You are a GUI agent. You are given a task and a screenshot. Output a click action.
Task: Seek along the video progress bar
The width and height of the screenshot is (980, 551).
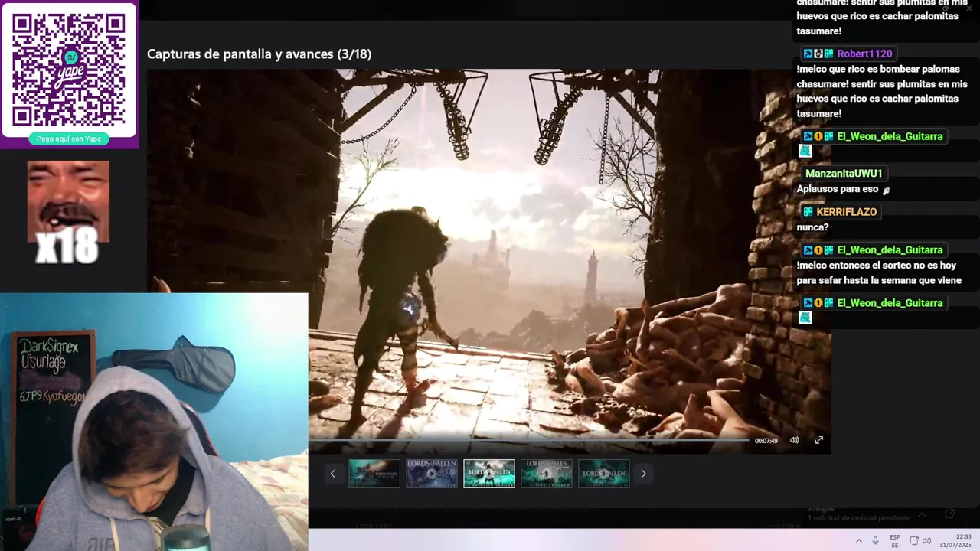(x=530, y=440)
